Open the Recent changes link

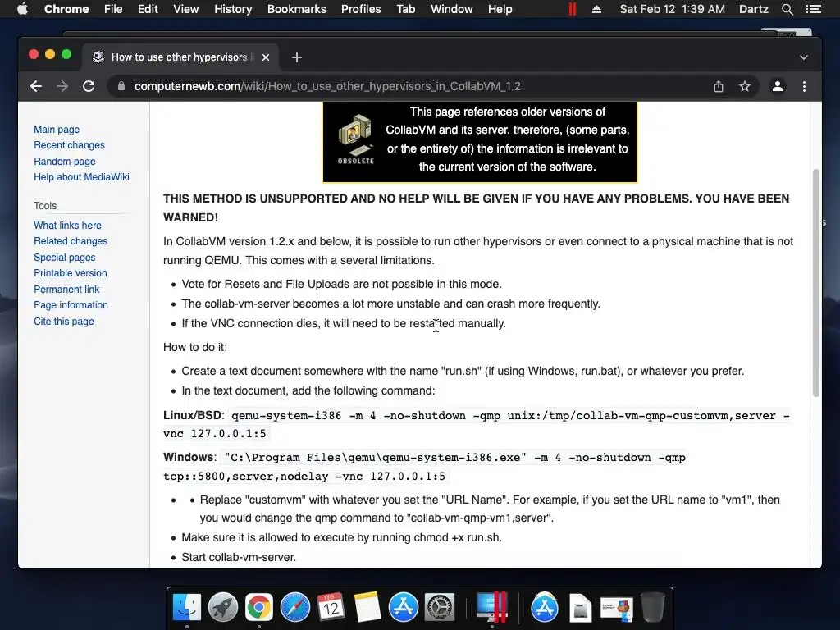click(69, 145)
